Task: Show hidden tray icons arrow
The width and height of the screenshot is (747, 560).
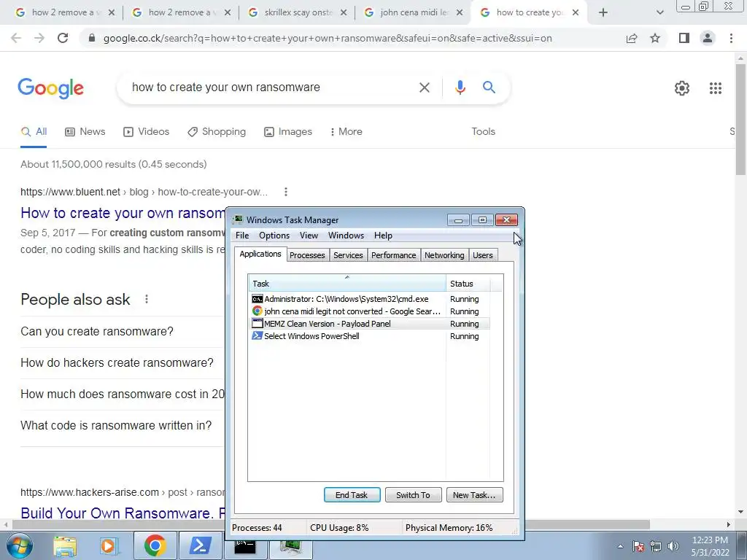Action: click(x=620, y=546)
